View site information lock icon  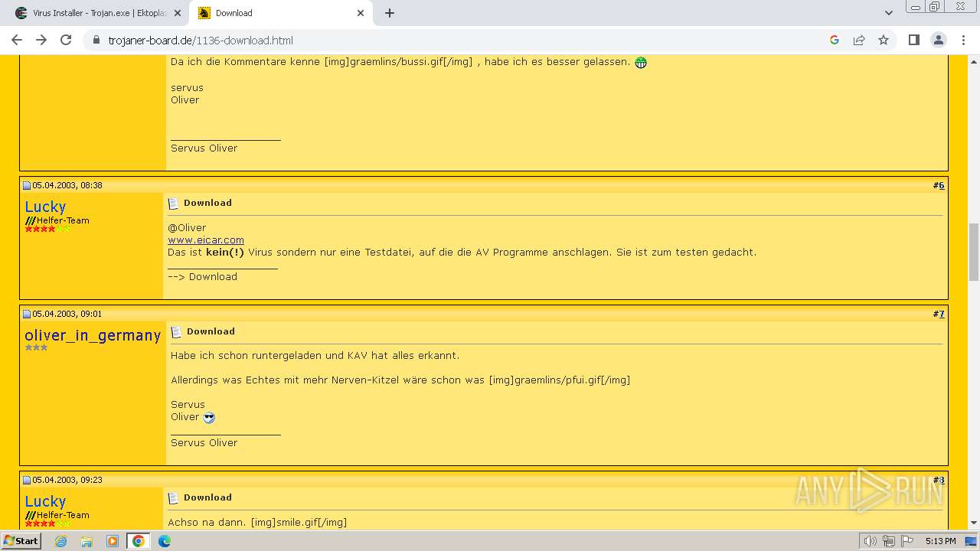[x=96, y=40]
